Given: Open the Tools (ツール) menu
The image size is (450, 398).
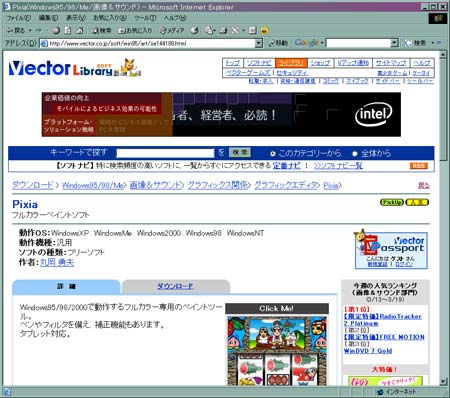Looking at the screenshot, I should 145,18.
